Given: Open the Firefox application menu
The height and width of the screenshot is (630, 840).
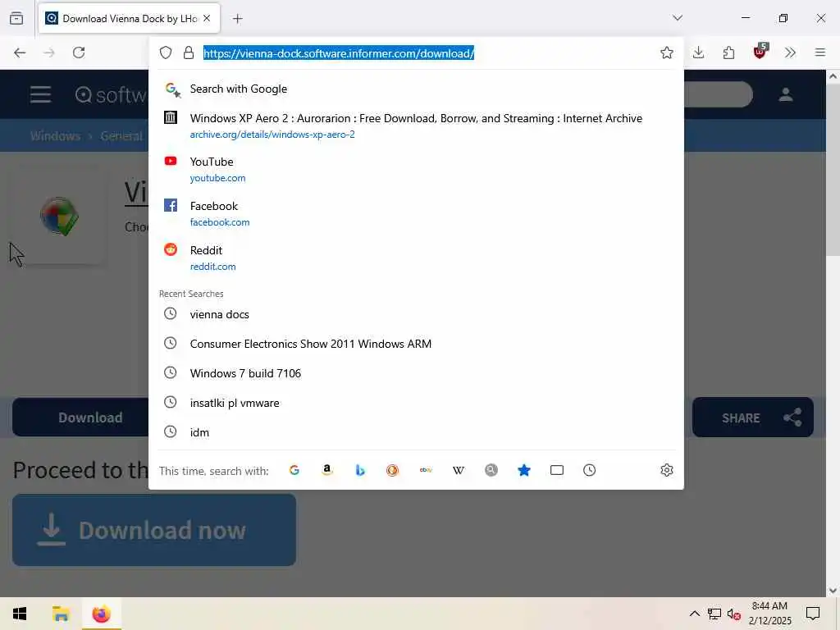Looking at the screenshot, I should click(820, 52).
